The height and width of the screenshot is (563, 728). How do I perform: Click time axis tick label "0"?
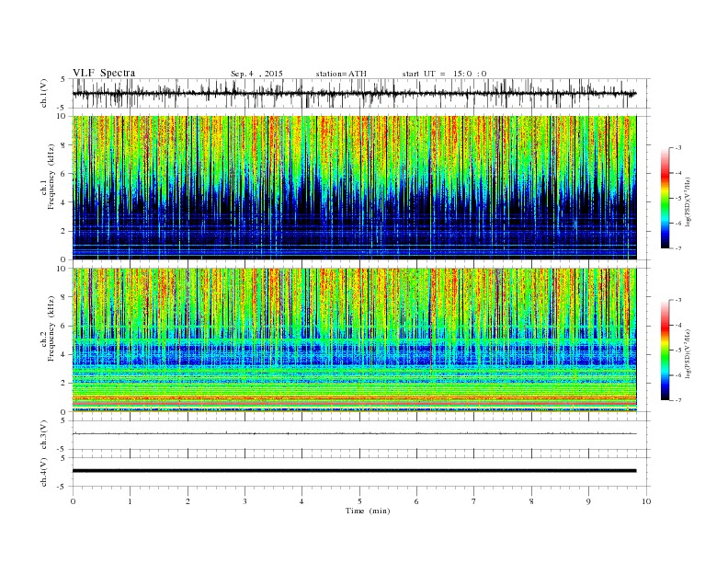click(x=73, y=501)
